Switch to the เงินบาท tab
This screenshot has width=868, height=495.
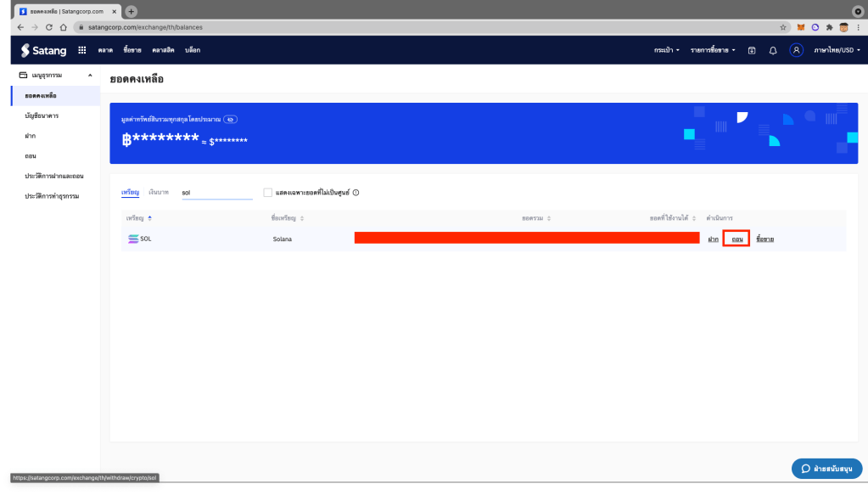point(159,192)
